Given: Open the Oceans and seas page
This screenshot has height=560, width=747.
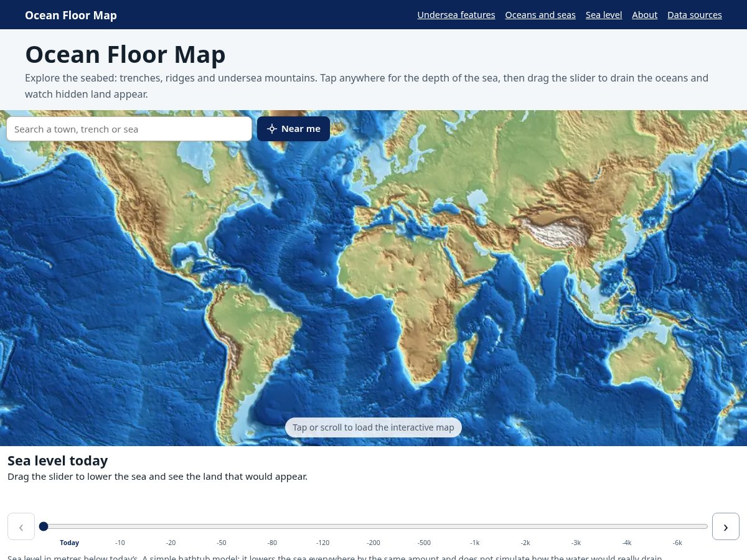Looking at the screenshot, I should click(x=540, y=15).
